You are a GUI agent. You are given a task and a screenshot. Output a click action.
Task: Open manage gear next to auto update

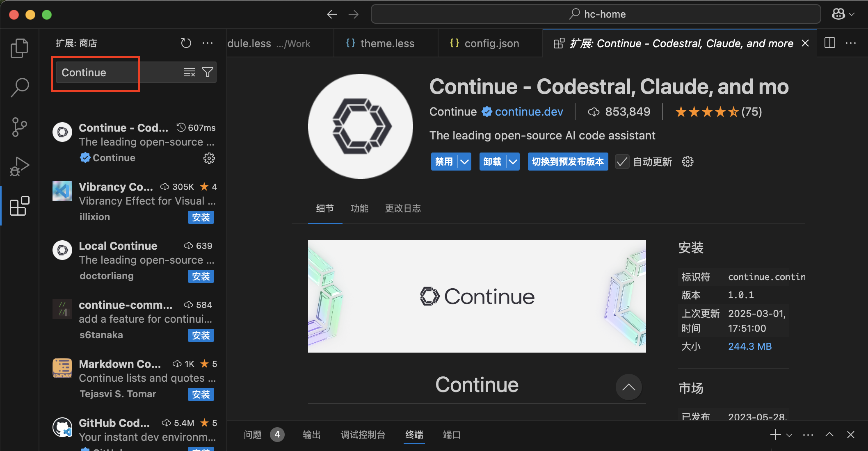tap(688, 162)
